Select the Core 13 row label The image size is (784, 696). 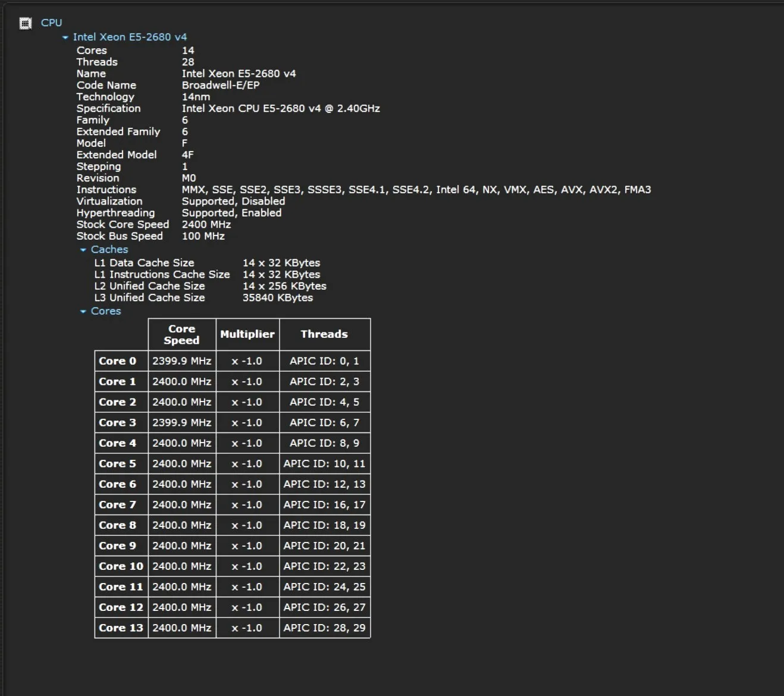pos(121,628)
